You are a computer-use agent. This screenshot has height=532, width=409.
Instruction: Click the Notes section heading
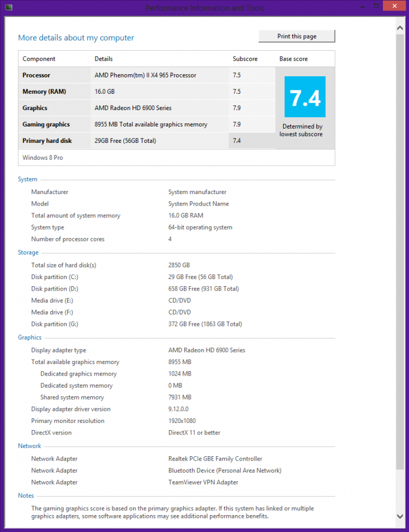click(x=26, y=495)
